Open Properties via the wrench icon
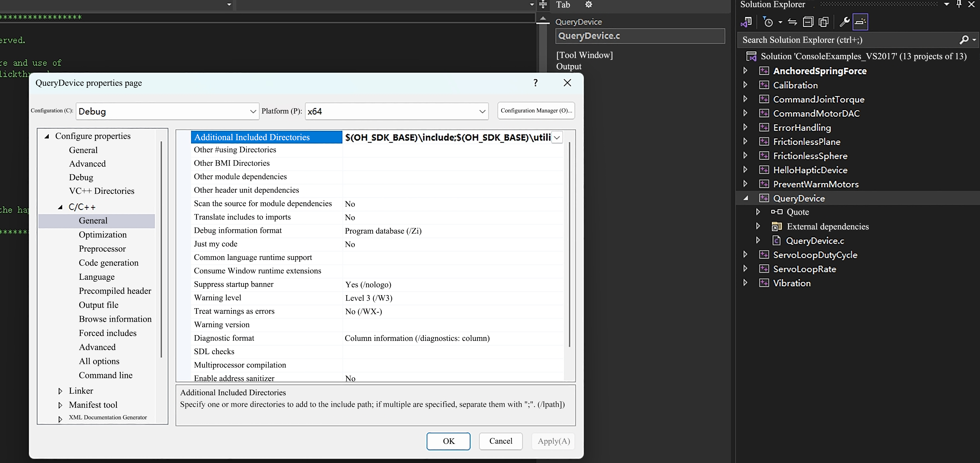980x463 pixels. tap(844, 22)
